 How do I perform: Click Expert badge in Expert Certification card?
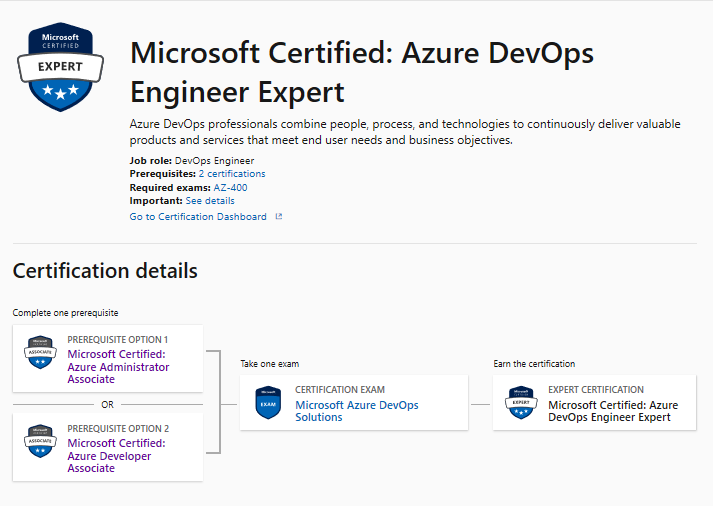pyautogui.click(x=521, y=403)
